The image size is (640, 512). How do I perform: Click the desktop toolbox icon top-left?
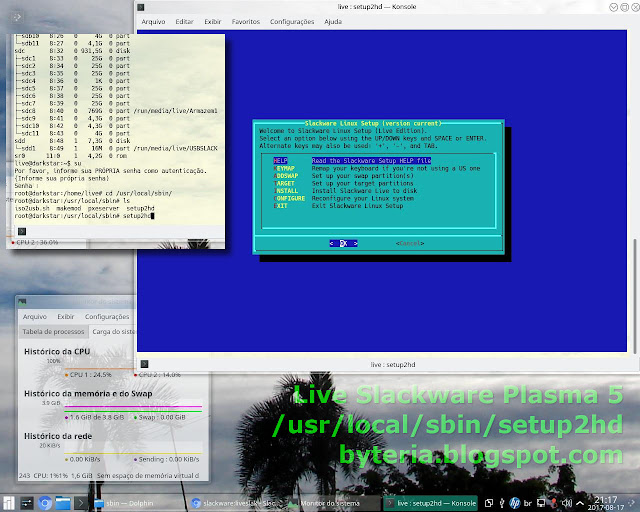(17, 17)
